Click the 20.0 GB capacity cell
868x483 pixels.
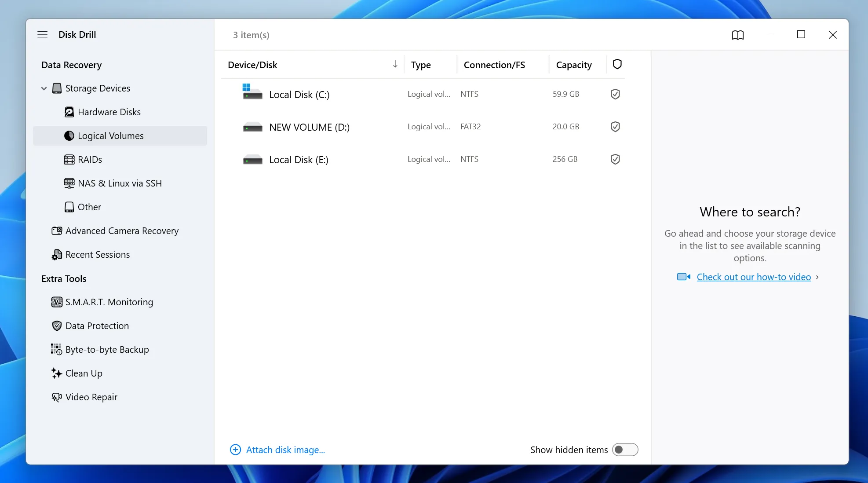coord(566,127)
